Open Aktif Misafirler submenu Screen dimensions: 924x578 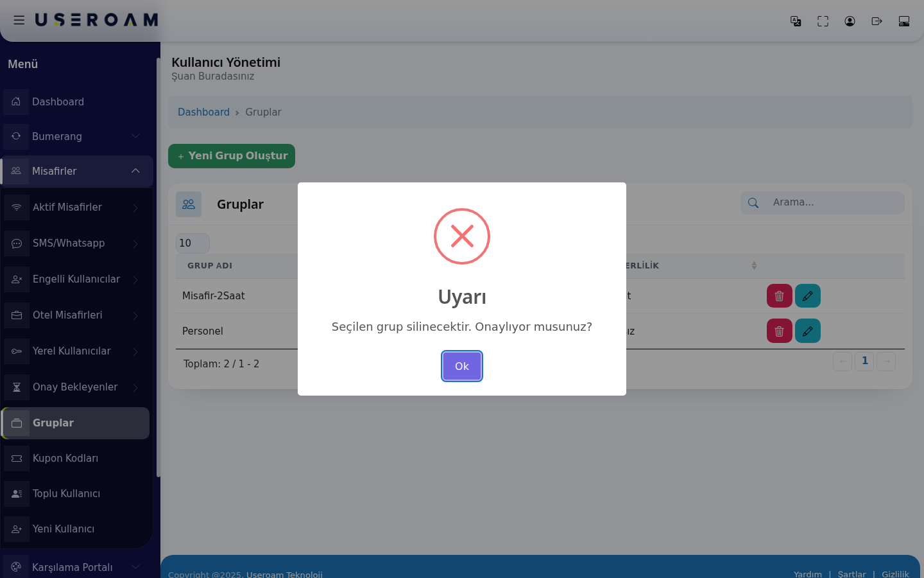click(x=76, y=207)
